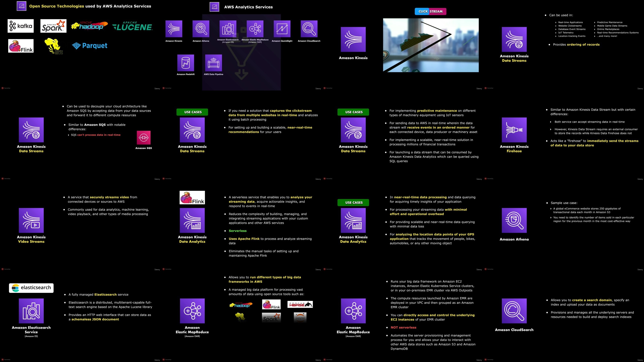The height and width of the screenshot is (362, 644).
Task: Click the green 'Serverless' bullet
Action: coord(237,231)
